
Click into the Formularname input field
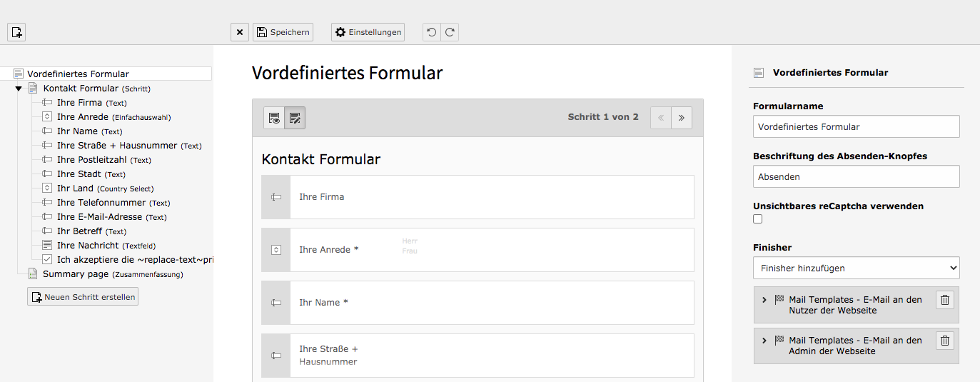click(x=857, y=126)
